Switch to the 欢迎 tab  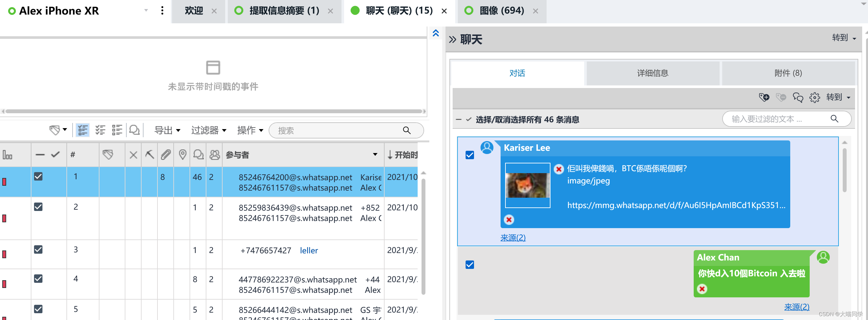(x=194, y=11)
